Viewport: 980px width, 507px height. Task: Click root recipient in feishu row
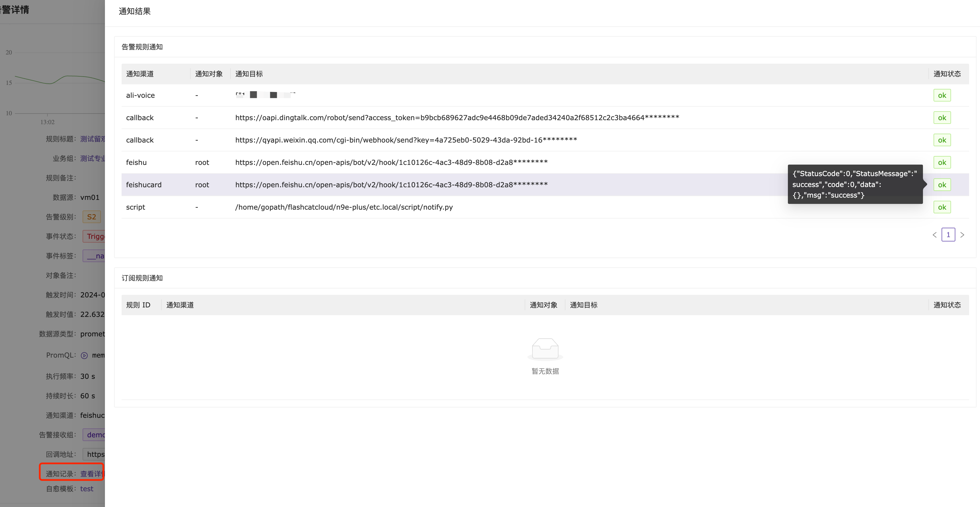tap(202, 163)
